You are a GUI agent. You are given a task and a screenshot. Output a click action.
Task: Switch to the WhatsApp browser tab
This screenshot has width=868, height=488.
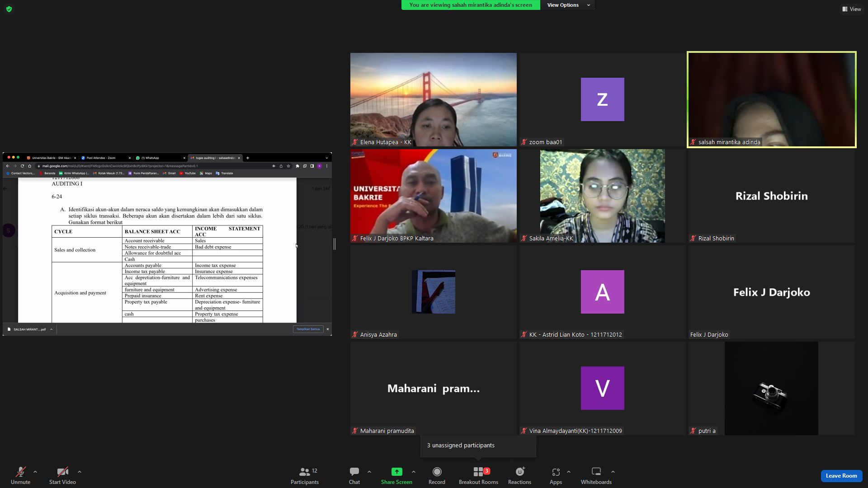160,158
